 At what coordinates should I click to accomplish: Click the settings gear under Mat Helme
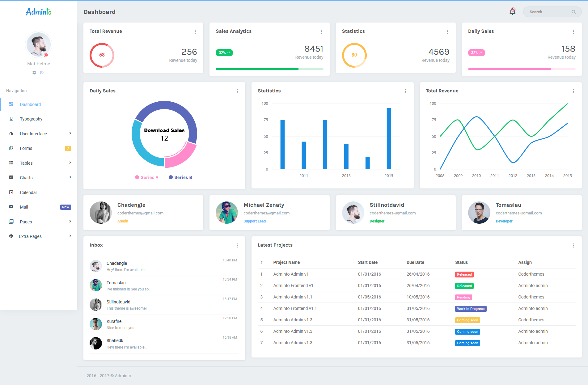coord(34,72)
